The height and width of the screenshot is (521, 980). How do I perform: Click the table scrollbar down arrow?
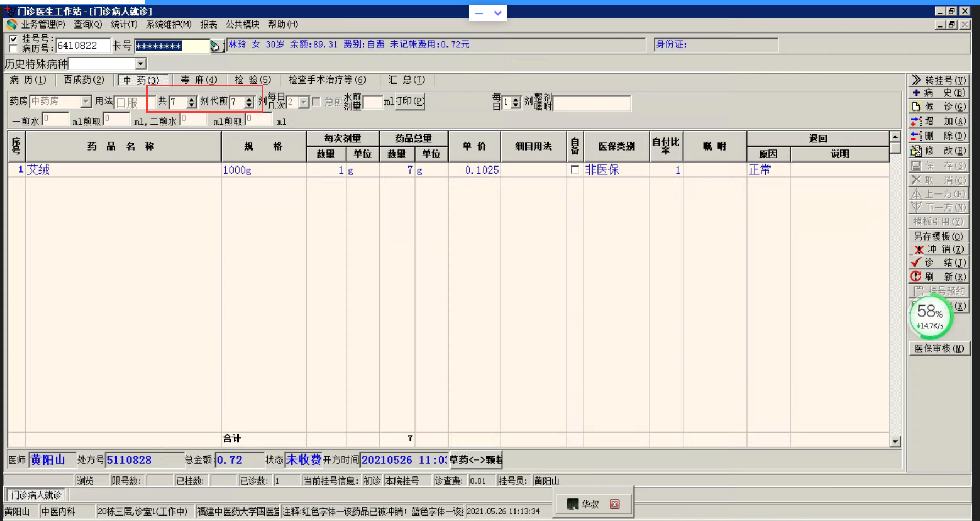click(x=895, y=441)
